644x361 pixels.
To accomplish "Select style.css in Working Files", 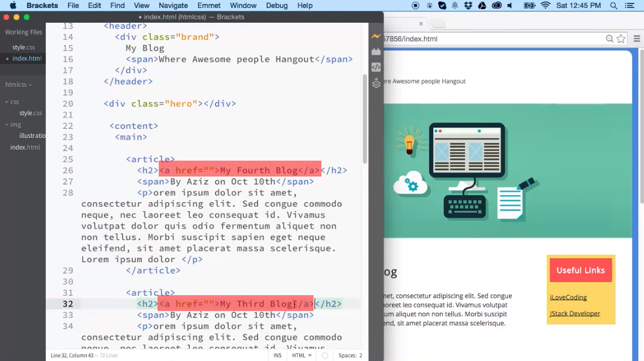I will tap(24, 47).
